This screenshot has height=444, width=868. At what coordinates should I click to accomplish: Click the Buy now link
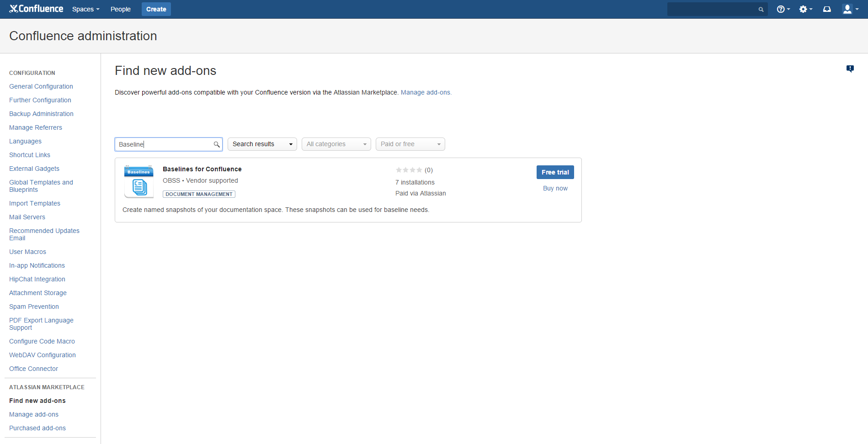[x=555, y=188]
